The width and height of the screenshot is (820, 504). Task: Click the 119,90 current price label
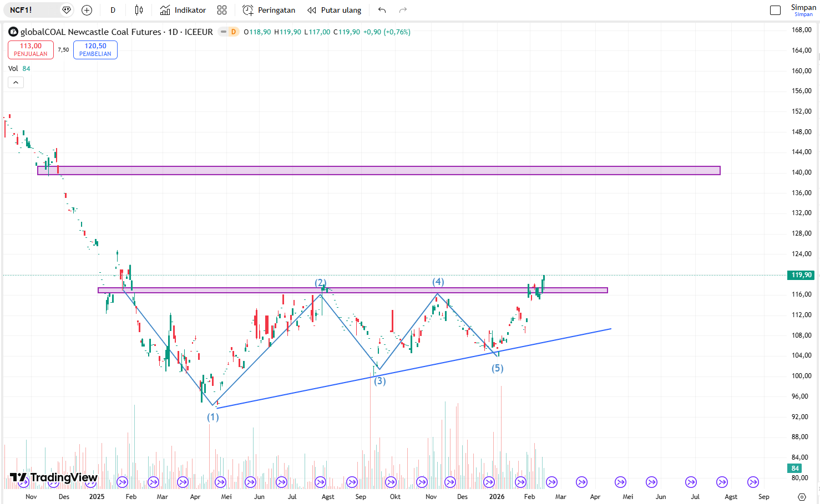click(801, 275)
